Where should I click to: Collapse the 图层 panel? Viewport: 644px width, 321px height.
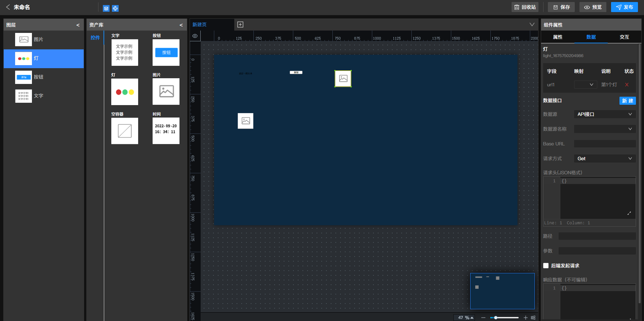[78, 25]
